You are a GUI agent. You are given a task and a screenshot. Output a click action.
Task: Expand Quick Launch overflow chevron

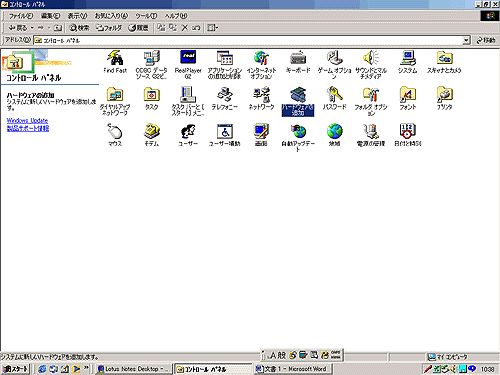tap(87, 368)
